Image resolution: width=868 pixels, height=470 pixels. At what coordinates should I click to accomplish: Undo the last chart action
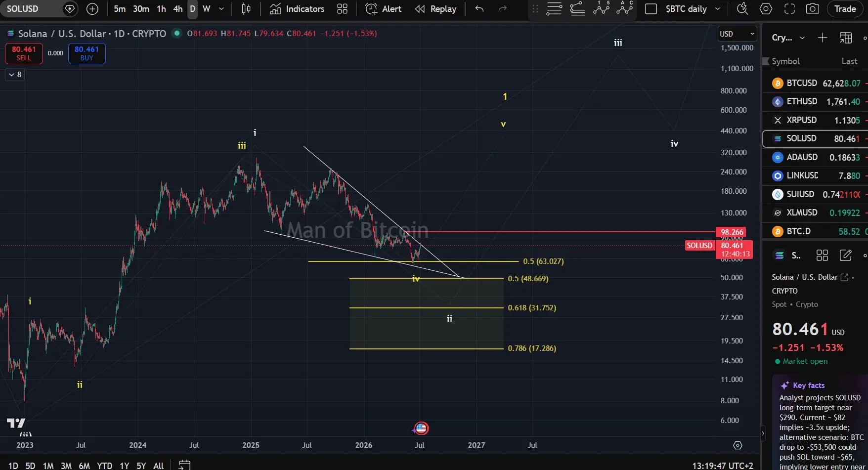click(x=479, y=9)
